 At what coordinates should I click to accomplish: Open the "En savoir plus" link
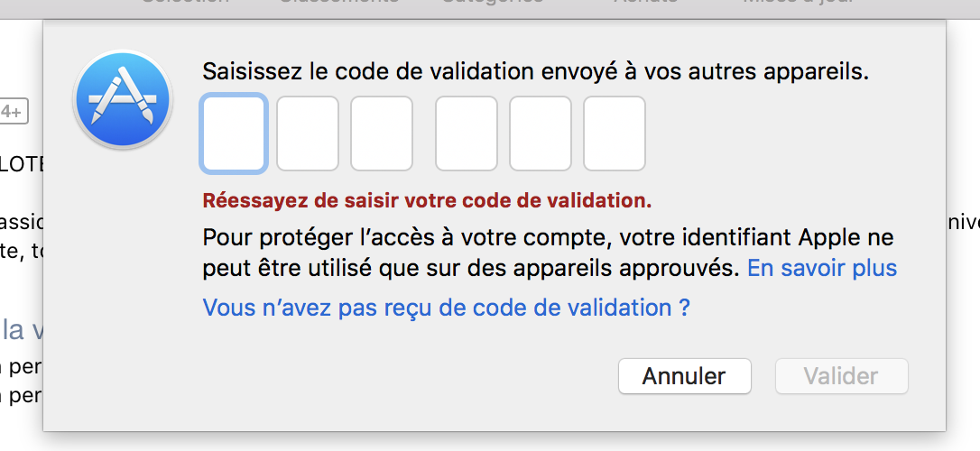pos(822,268)
